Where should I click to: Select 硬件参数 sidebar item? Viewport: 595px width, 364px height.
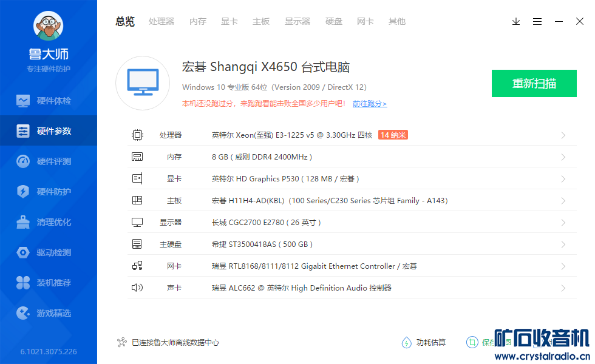click(x=49, y=131)
